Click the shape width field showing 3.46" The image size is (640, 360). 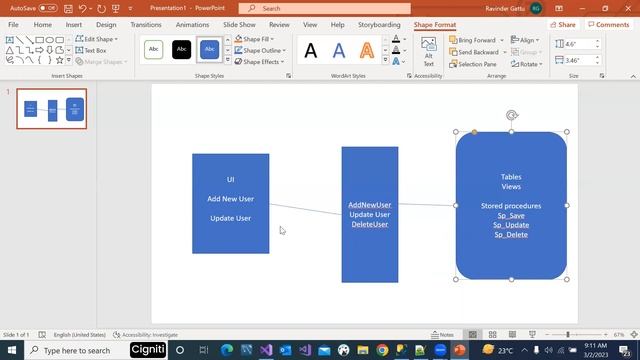pos(578,60)
